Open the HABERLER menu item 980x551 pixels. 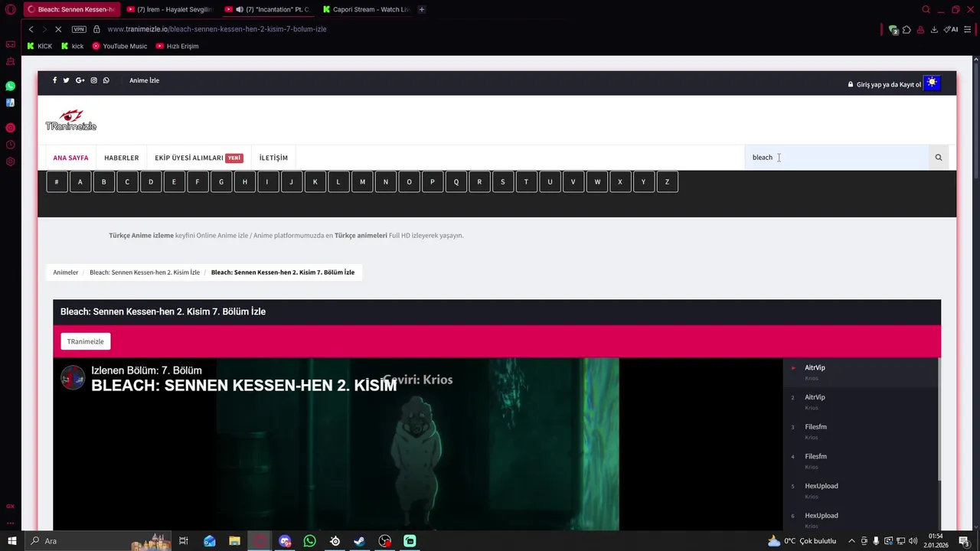point(122,158)
